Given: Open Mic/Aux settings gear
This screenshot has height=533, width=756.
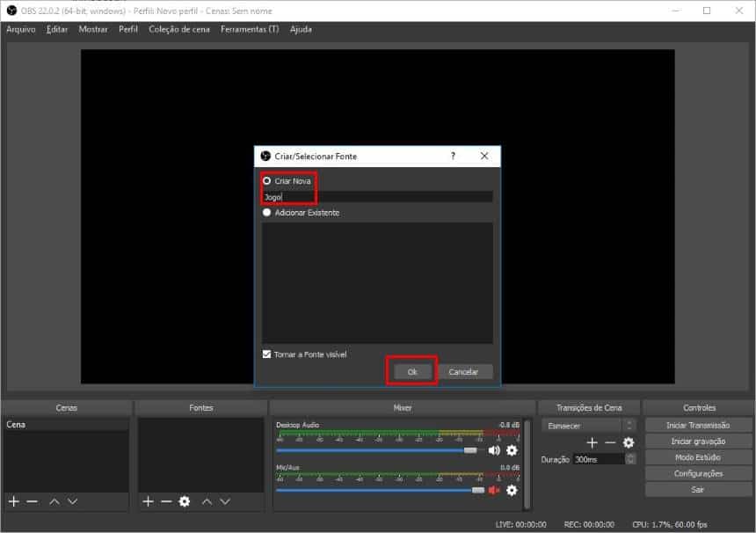Looking at the screenshot, I should (x=512, y=491).
